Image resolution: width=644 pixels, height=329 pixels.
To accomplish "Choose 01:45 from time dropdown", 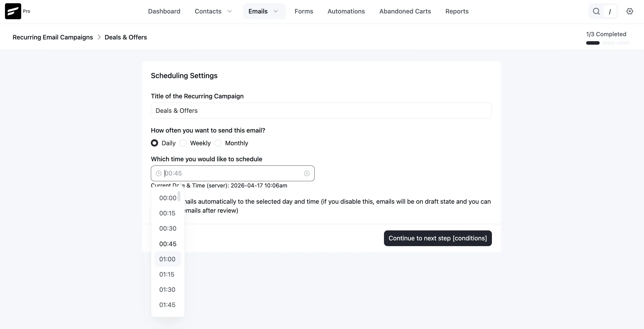I will click(x=168, y=305).
